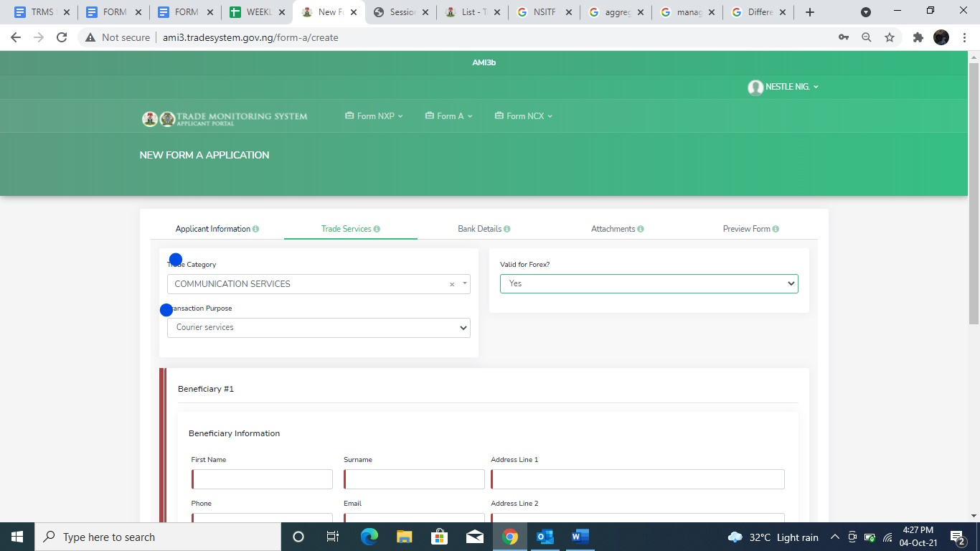Image resolution: width=980 pixels, height=551 pixels.
Task: Open Microsoft Store from the taskbar
Action: (x=439, y=537)
